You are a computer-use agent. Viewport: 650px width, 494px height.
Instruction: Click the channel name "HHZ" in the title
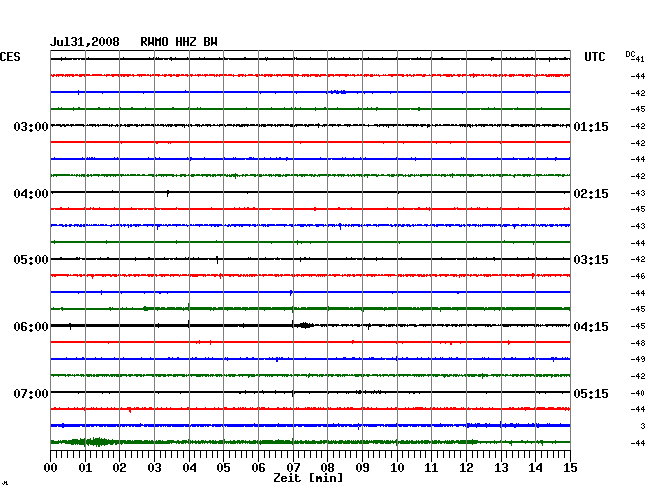(x=186, y=42)
